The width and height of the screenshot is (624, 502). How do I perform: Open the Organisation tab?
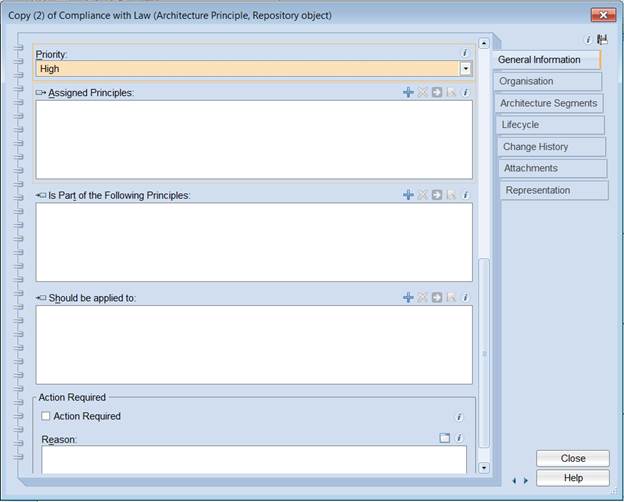[548, 81]
